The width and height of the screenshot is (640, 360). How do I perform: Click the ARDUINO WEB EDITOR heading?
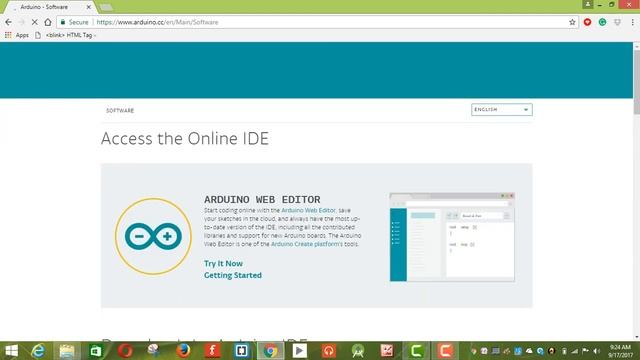(262, 200)
